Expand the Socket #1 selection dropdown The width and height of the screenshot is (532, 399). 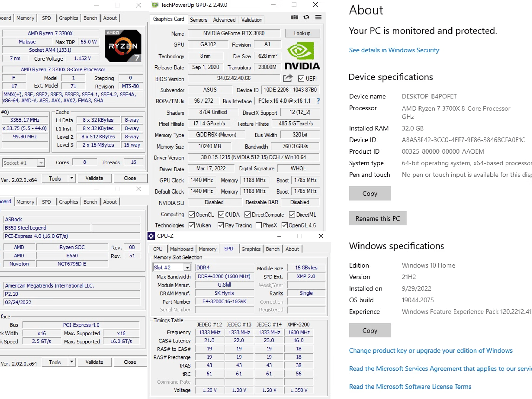(x=41, y=163)
